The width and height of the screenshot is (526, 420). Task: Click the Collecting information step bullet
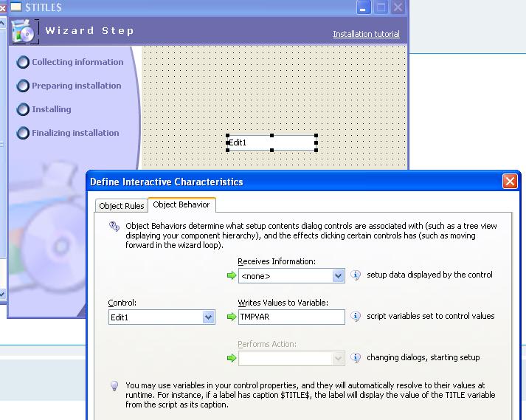click(x=23, y=62)
